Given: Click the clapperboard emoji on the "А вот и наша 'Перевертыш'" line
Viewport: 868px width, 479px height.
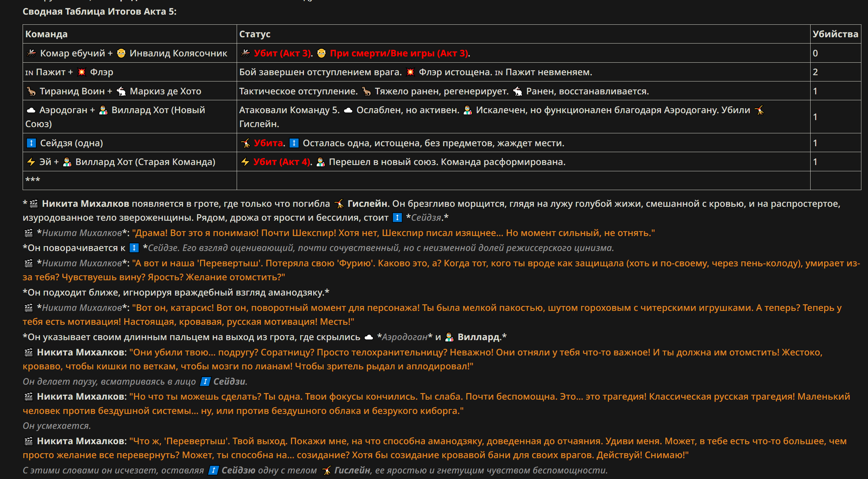Looking at the screenshot, I should pyautogui.click(x=29, y=263).
